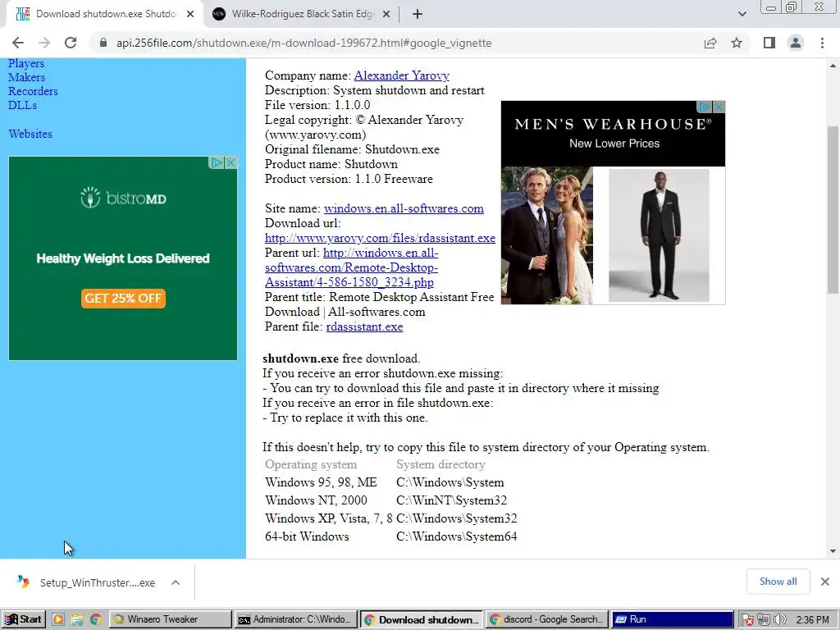The width and height of the screenshot is (840, 630).
Task: Click the volume speaker tray icon
Action: [x=779, y=620]
